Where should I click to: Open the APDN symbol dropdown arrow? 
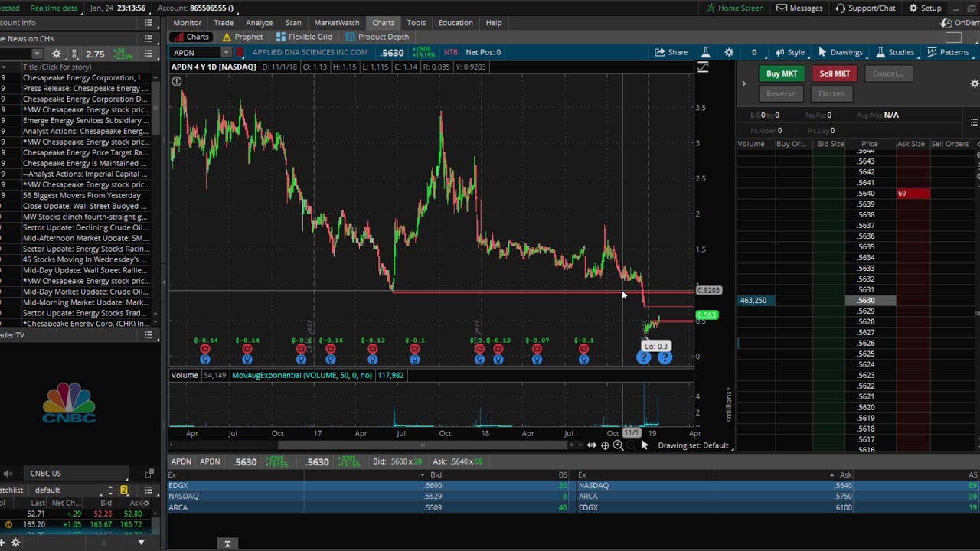click(x=226, y=52)
